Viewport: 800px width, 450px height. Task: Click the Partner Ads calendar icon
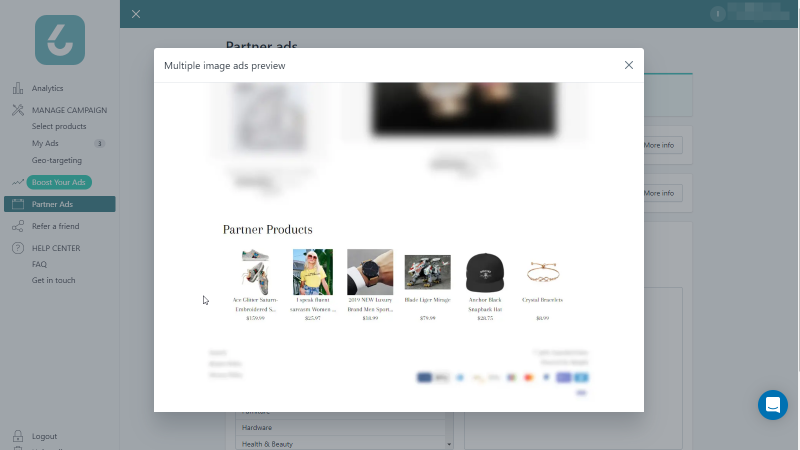click(x=18, y=204)
